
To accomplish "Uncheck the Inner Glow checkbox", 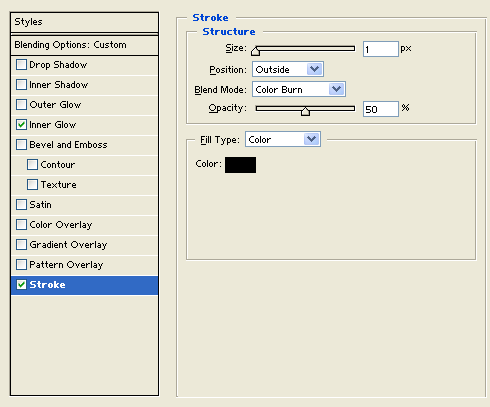I will click(x=21, y=125).
